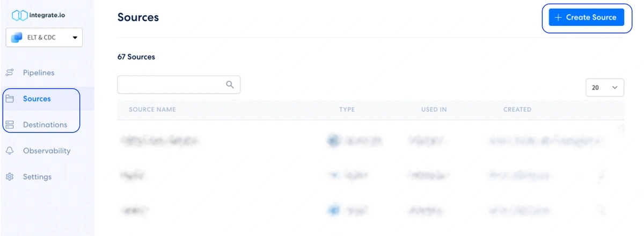
Task: Focus the sources search input field
Action: coord(179,84)
